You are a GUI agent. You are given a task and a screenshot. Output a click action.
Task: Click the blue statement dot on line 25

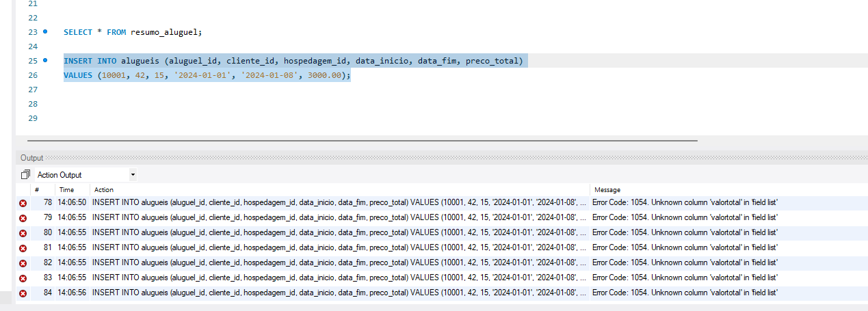coord(45,61)
